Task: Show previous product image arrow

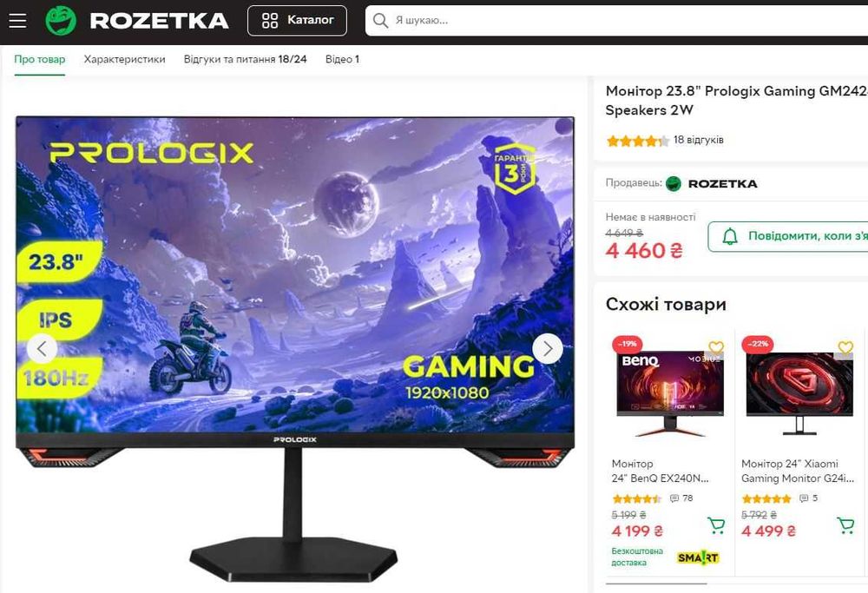Action: click(x=42, y=349)
